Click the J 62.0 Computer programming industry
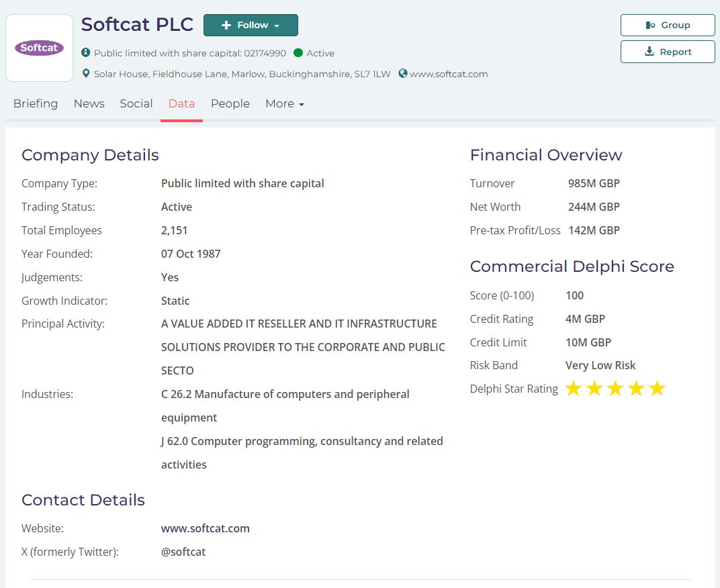 pos(302,452)
